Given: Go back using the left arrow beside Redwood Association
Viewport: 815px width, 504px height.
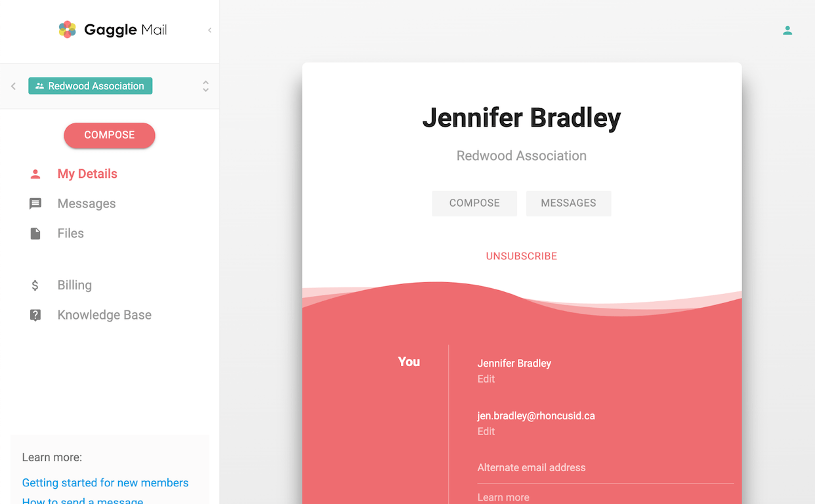Looking at the screenshot, I should pyautogui.click(x=13, y=86).
